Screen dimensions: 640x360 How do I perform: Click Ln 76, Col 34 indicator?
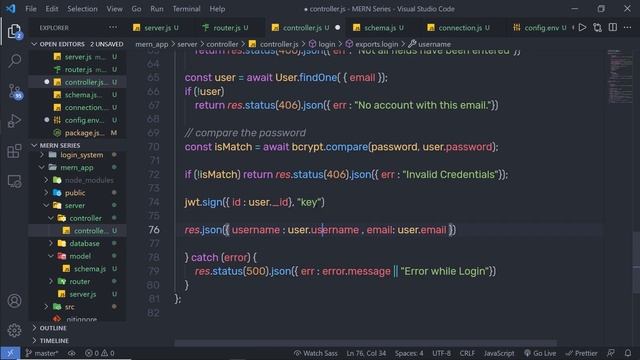click(x=366, y=353)
